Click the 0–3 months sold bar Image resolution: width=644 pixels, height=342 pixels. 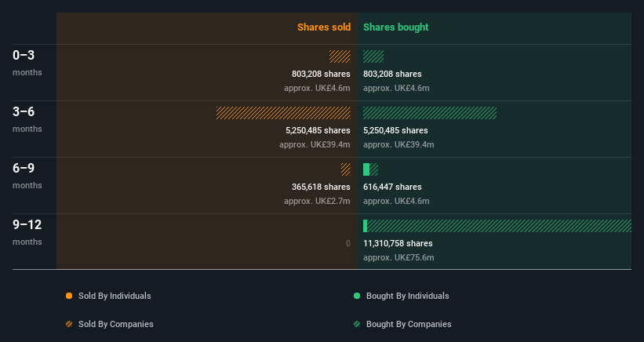coord(340,56)
